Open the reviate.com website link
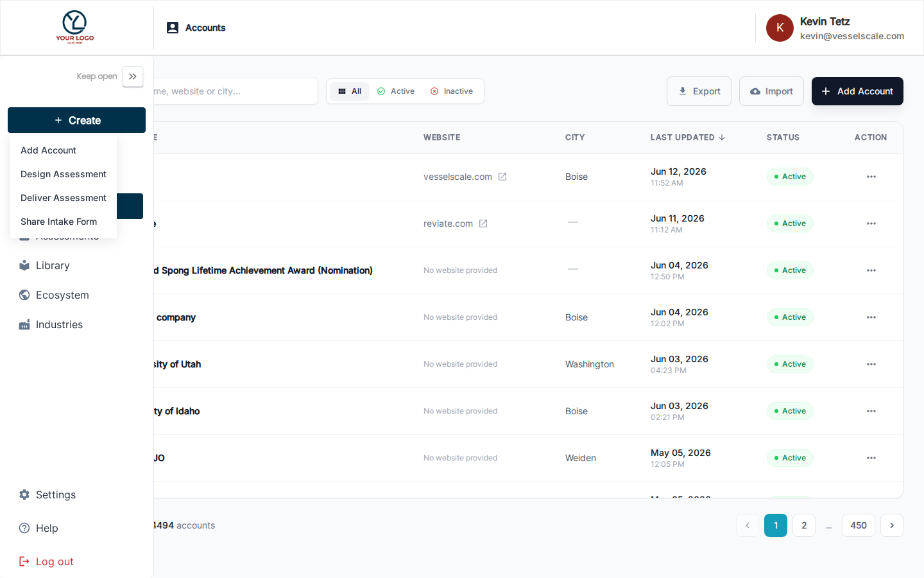This screenshot has height=578, width=924. pyautogui.click(x=448, y=223)
